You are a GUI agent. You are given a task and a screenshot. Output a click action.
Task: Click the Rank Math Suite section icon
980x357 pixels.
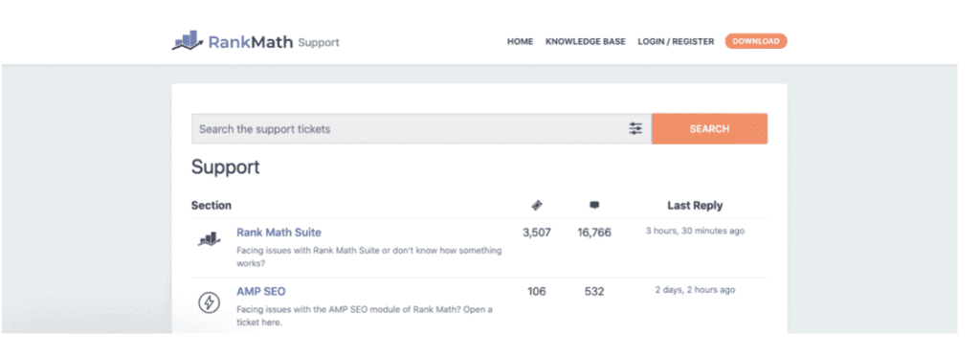pyautogui.click(x=209, y=239)
